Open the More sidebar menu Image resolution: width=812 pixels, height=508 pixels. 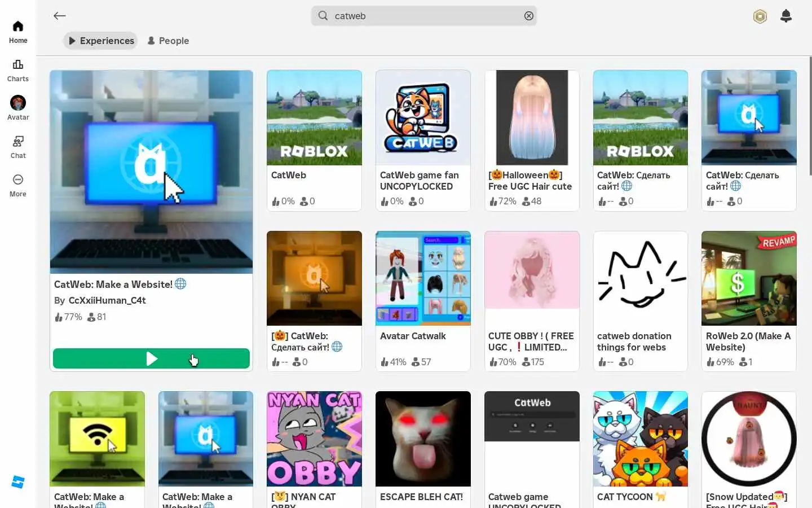[x=18, y=185]
